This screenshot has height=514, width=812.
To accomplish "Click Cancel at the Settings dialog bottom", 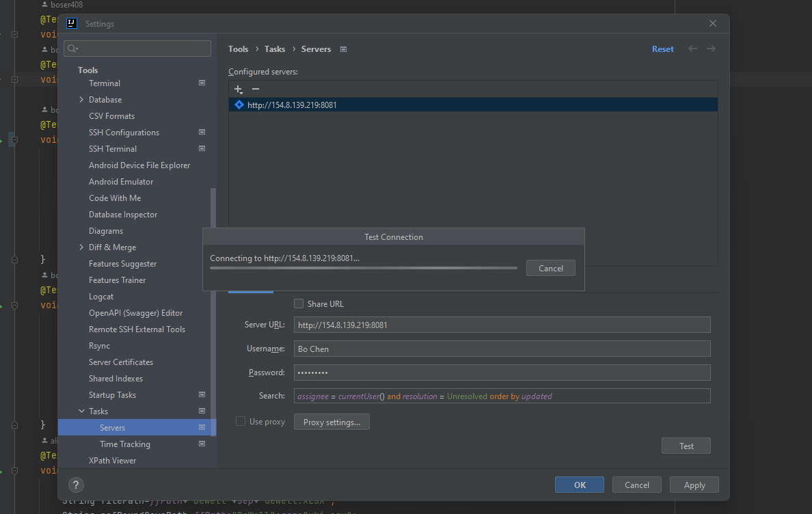I will pyautogui.click(x=637, y=485).
